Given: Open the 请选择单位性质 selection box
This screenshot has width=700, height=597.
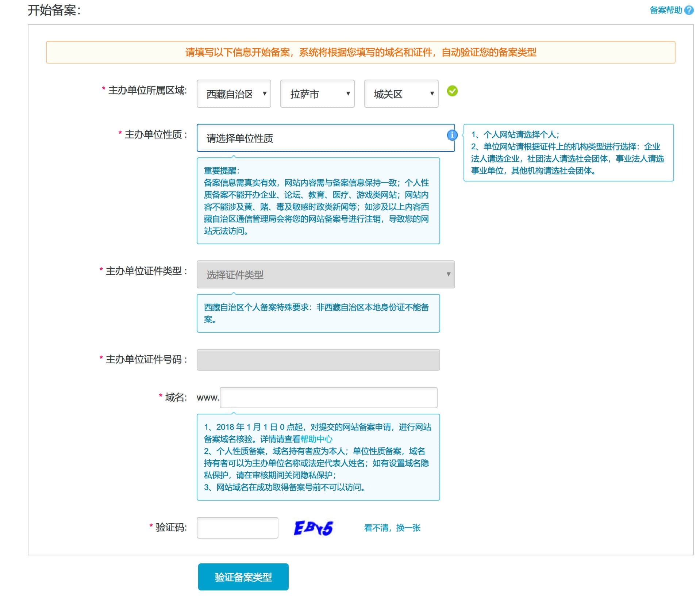Looking at the screenshot, I should pos(325,138).
